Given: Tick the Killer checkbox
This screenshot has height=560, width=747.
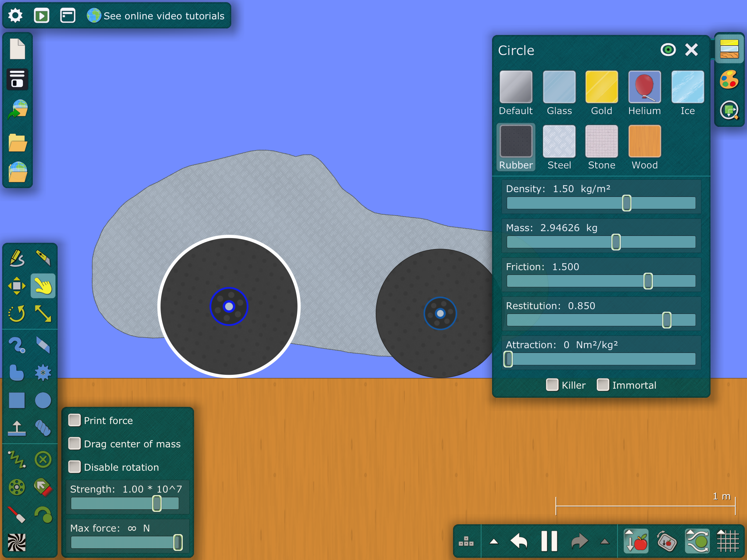Looking at the screenshot, I should (552, 385).
